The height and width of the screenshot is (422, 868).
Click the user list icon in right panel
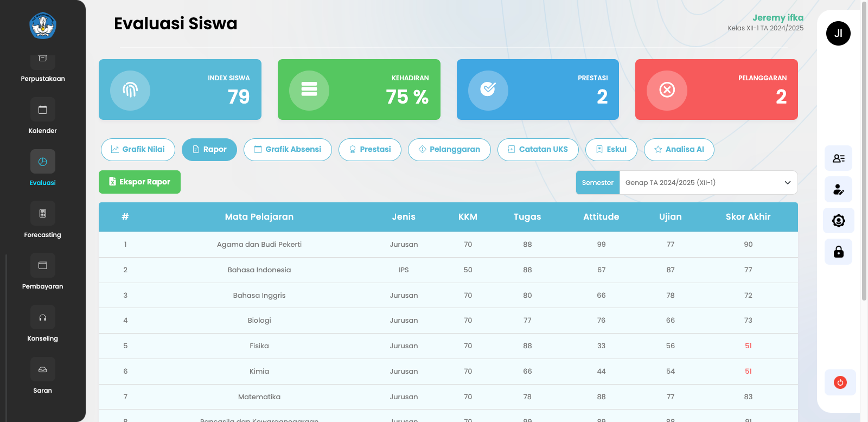pos(838,158)
